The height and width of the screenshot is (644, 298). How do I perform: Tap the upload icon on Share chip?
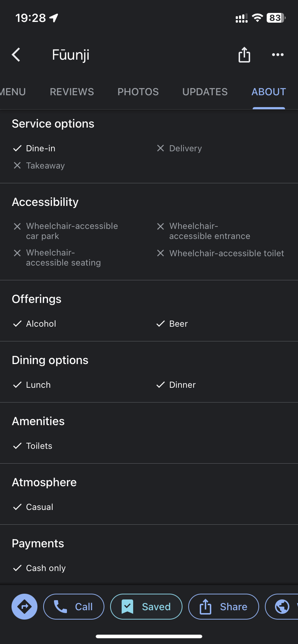(x=206, y=607)
